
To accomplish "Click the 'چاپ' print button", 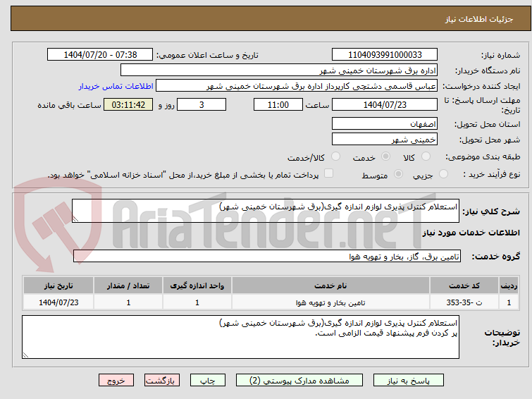I will click(x=208, y=381).
